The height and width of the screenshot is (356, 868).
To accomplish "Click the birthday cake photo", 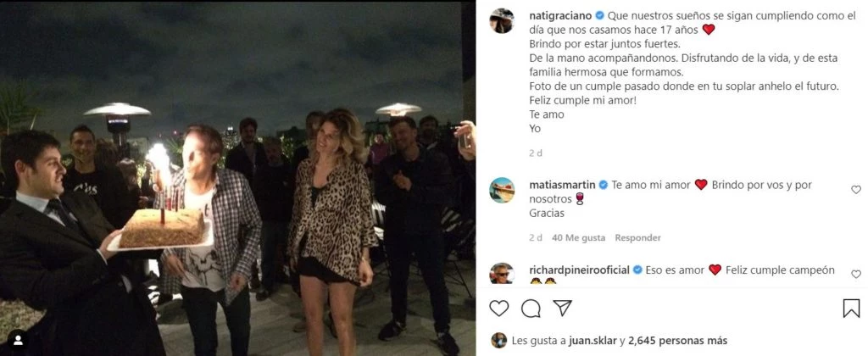I will pos(237,178).
